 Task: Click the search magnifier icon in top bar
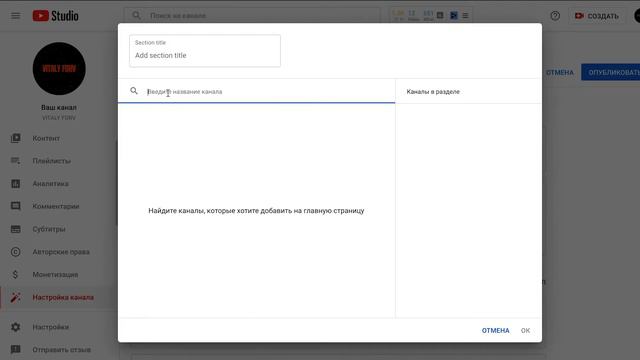[136, 16]
